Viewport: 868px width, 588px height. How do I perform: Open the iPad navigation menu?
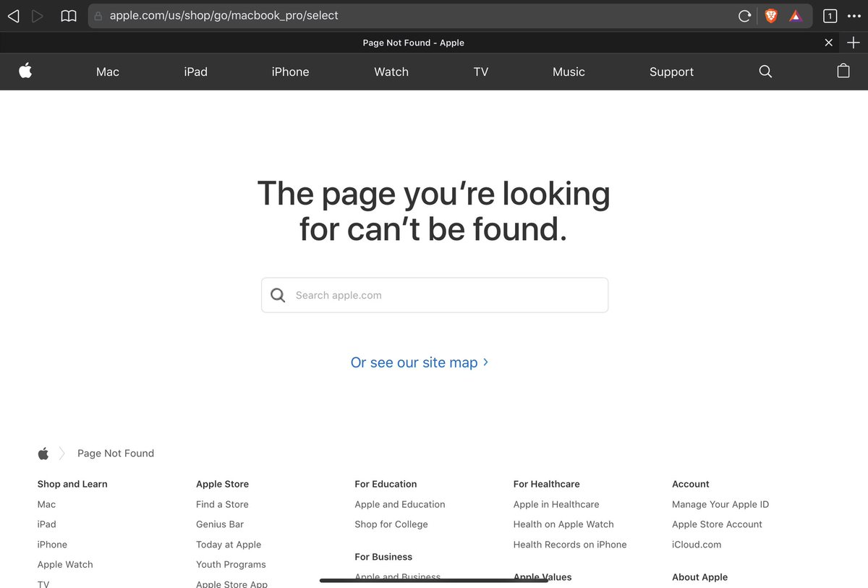[195, 72]
